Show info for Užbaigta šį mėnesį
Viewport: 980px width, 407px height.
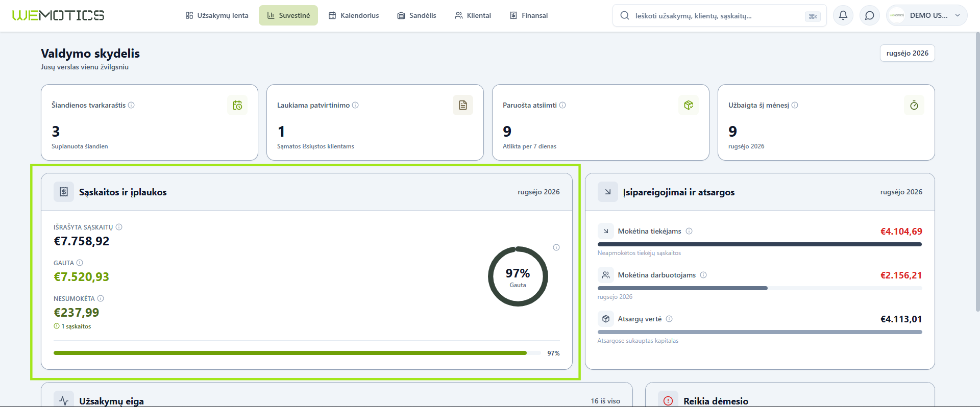(x=795, y=105)
